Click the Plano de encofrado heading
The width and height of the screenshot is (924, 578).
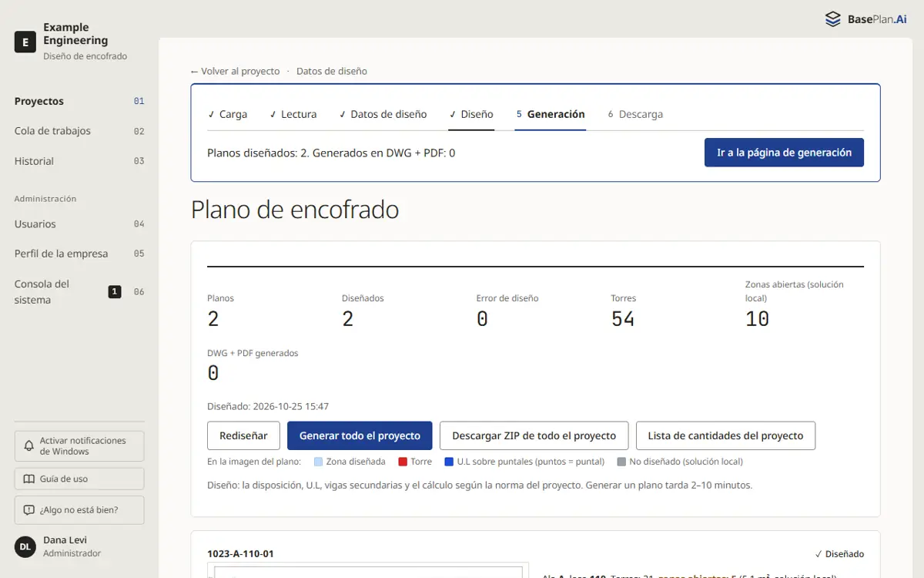[295, 210]
